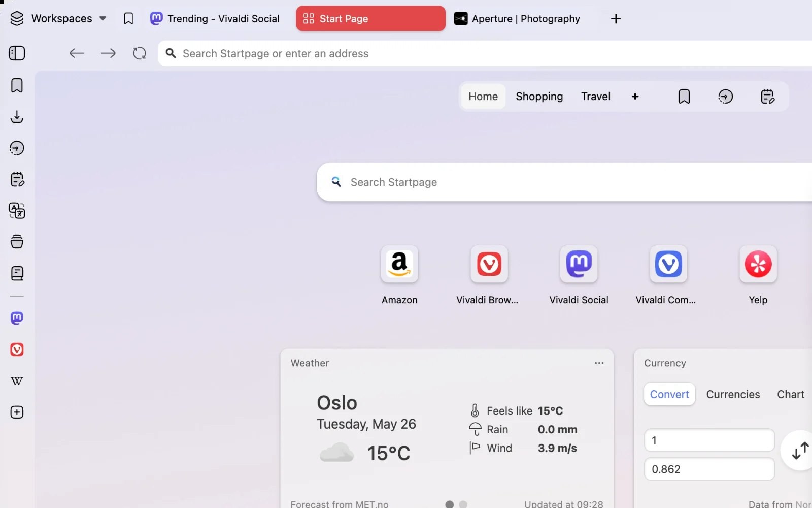Add a new speed dial group

click(635, 97)
